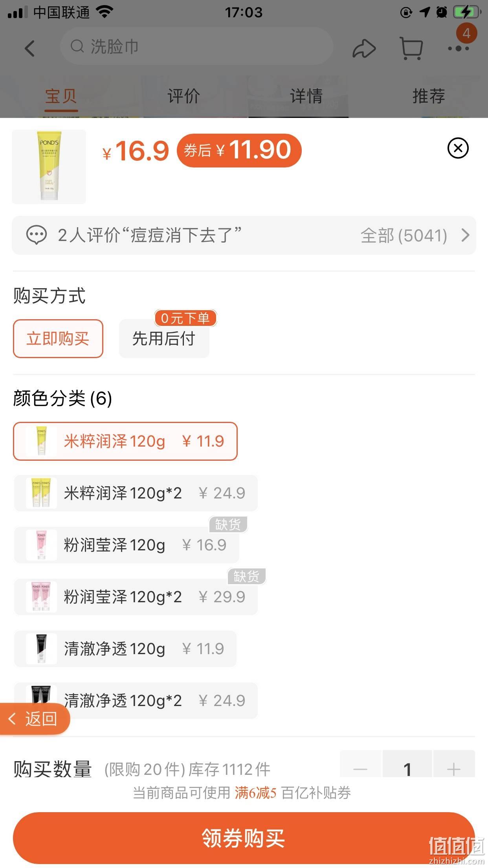Close the product options panel
Image resolution: width=488 pixels, height=868 pixels.
coord(458,148)
